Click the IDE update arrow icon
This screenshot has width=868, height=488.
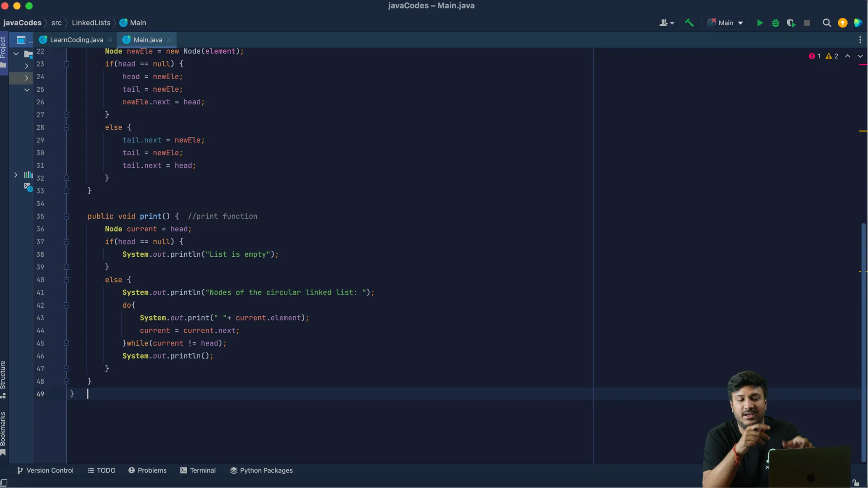[843, 23]
